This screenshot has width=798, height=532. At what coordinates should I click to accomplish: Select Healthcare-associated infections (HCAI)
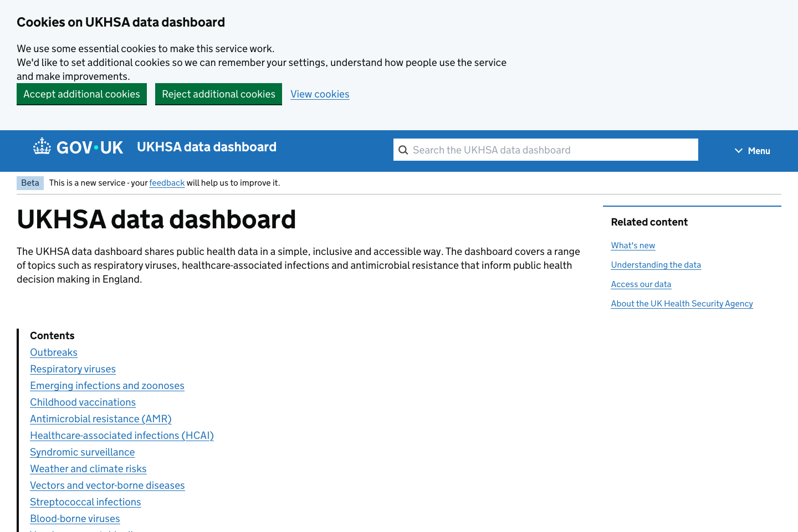(121, 435)
